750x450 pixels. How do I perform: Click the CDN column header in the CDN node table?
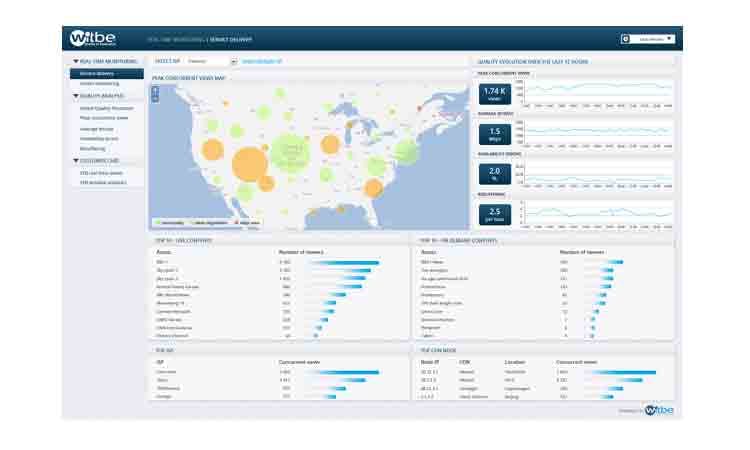[x=464, y=362]
